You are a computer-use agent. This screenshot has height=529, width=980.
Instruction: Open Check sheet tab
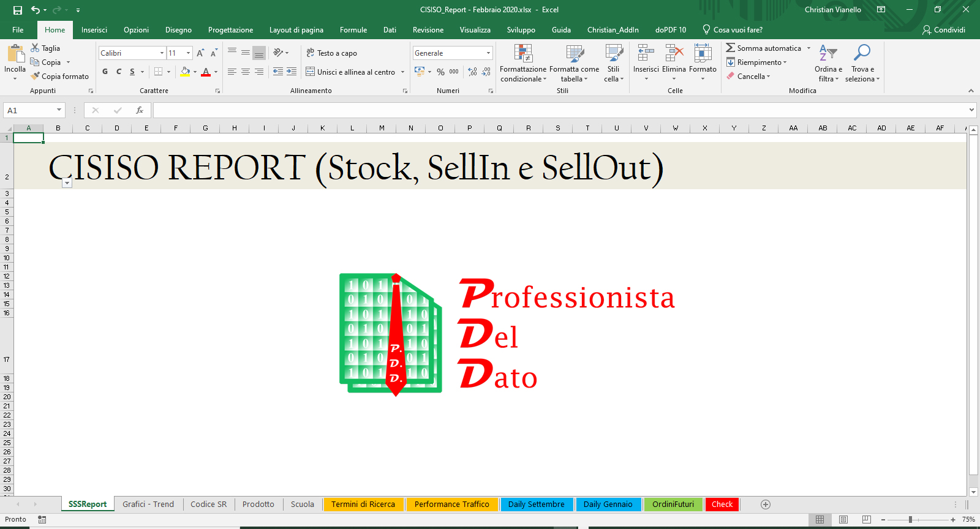tap(722, 505)
